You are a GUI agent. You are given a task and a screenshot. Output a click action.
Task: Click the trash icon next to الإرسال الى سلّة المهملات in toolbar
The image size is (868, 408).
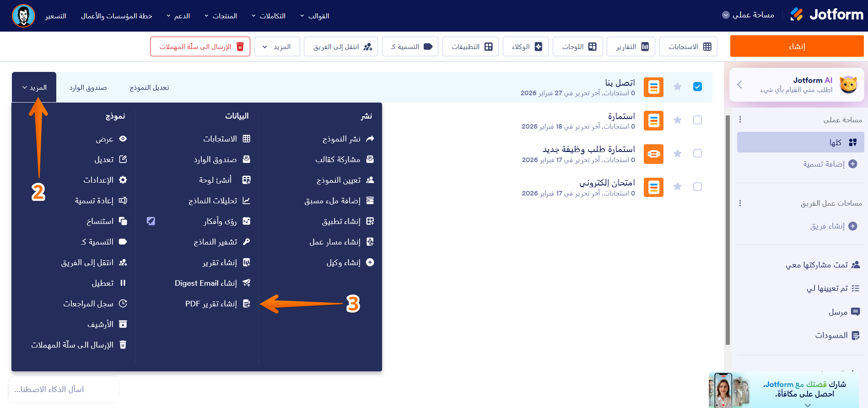pyautogui.click(x=240, y=47)
